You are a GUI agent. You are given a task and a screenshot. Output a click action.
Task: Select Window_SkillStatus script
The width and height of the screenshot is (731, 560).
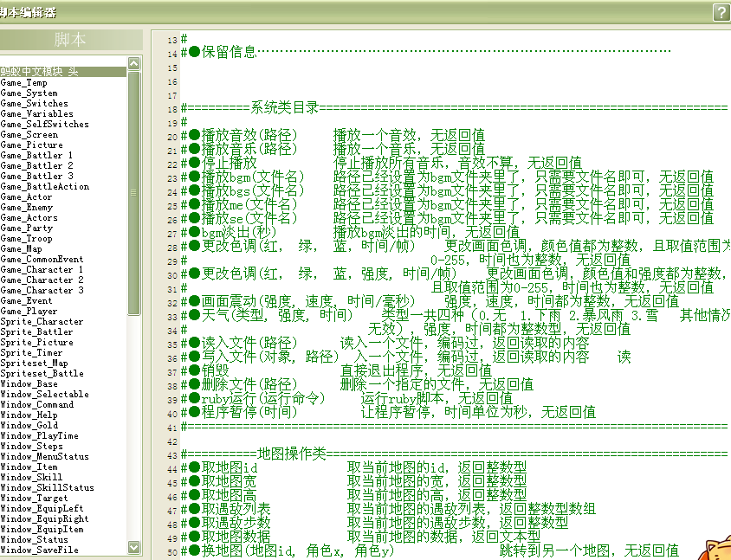47,487
